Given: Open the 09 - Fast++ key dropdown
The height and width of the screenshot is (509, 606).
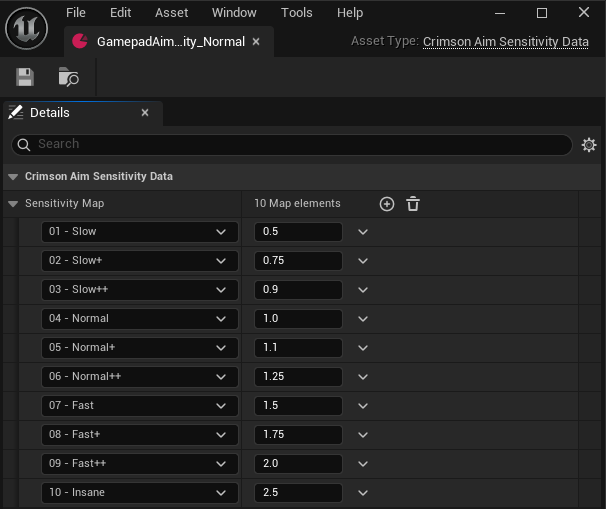Looking at the screenshot, I should 140,463.
